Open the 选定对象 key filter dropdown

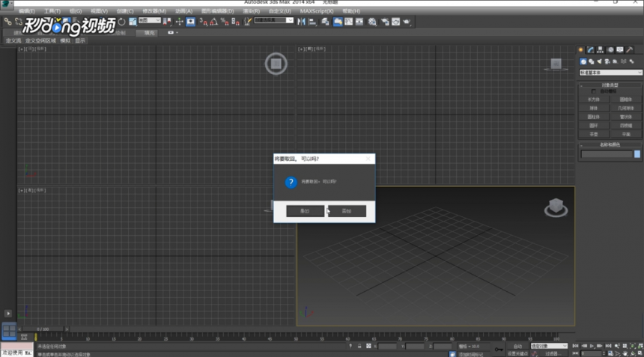[x=549, y=347]
